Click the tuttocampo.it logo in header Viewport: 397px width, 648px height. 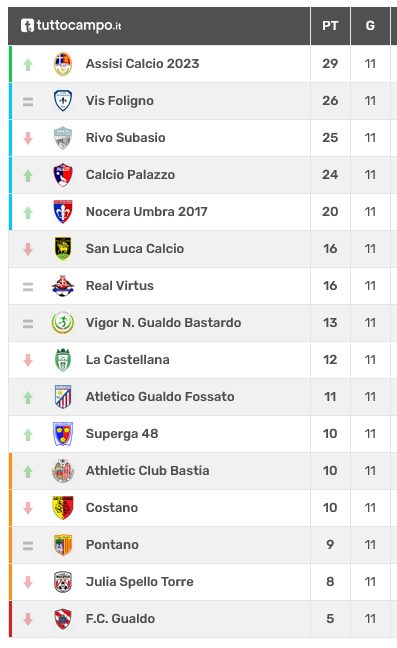tap(71, 26)
